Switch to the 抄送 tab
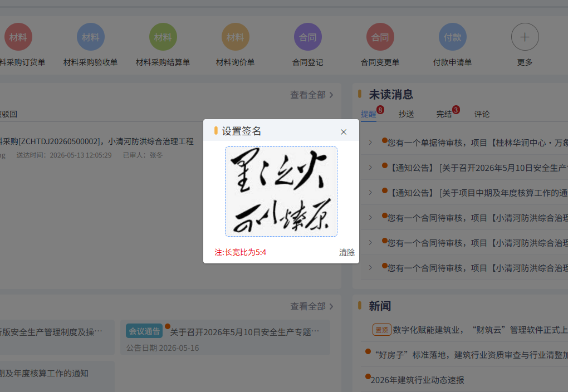 406,114
